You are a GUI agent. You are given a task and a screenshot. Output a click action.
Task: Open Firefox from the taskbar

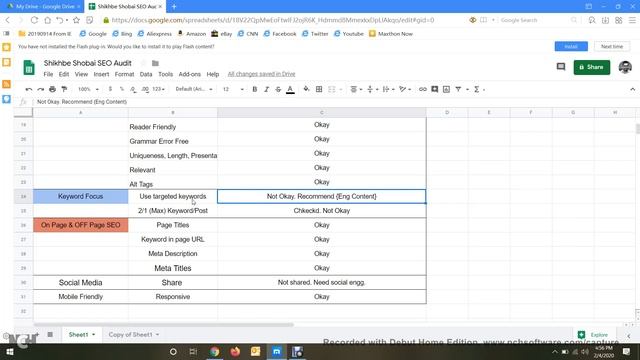click(235, 351)
